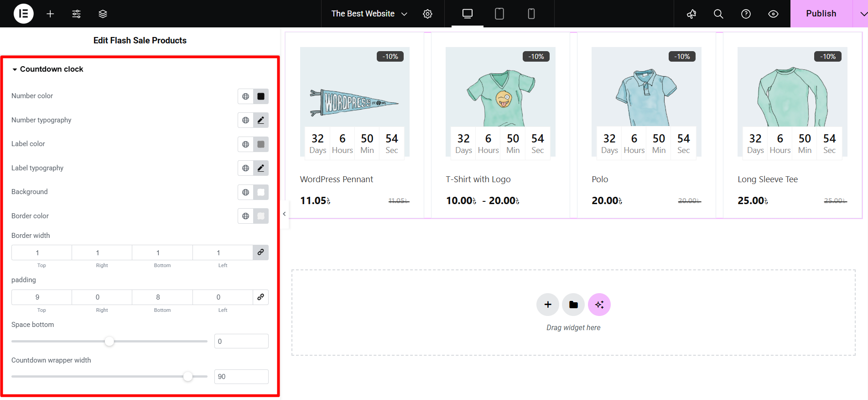Open the Number color swatch
This screenshot has height=400, width=868.
pyautogui.click(x=261, y=96)
